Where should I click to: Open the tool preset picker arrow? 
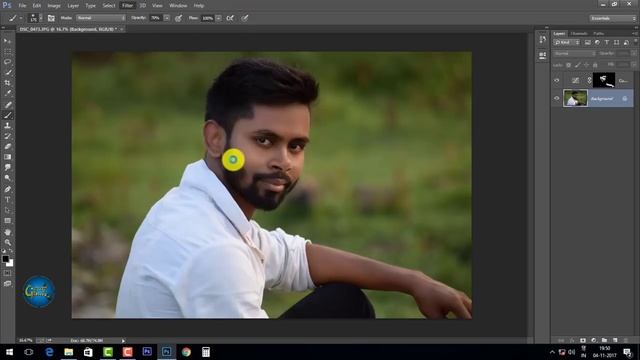point(21,18)
